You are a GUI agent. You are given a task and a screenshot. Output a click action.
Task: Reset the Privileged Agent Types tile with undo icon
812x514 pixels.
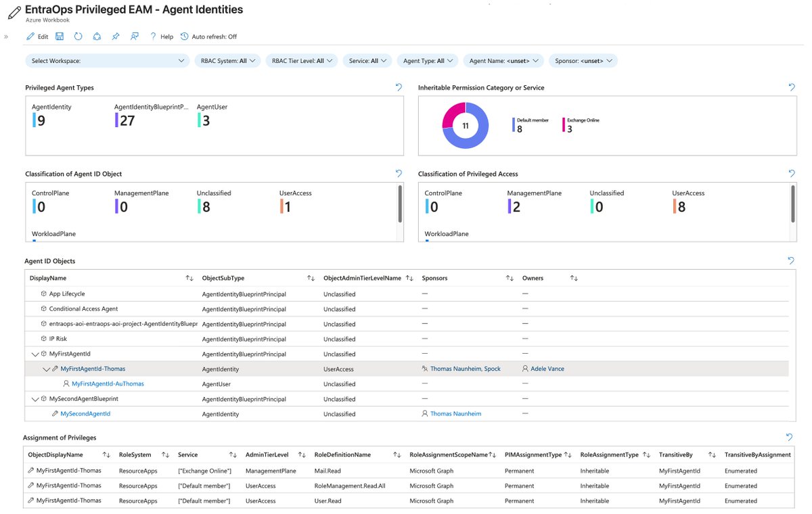(x=399, y=87)
